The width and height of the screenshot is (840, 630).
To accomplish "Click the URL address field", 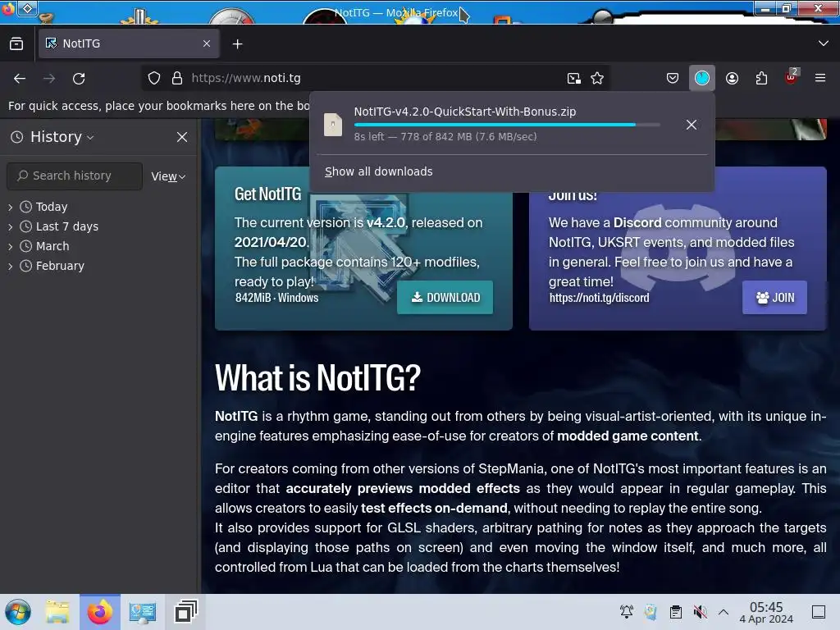I will [x=375, y=78].
